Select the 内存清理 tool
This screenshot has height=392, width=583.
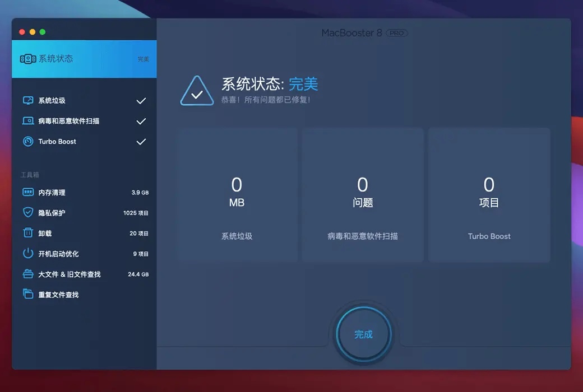84,193
